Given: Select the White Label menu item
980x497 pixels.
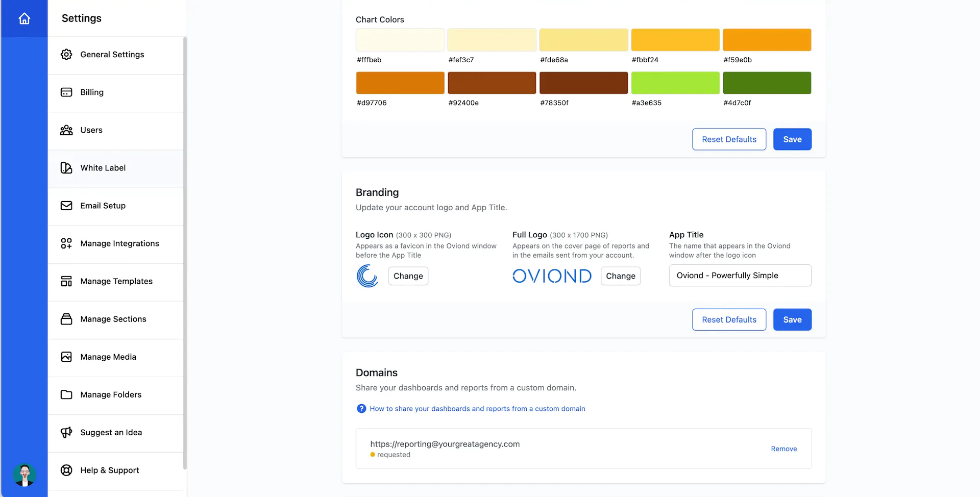Looking at the screenshot, I should click(116, 168).
